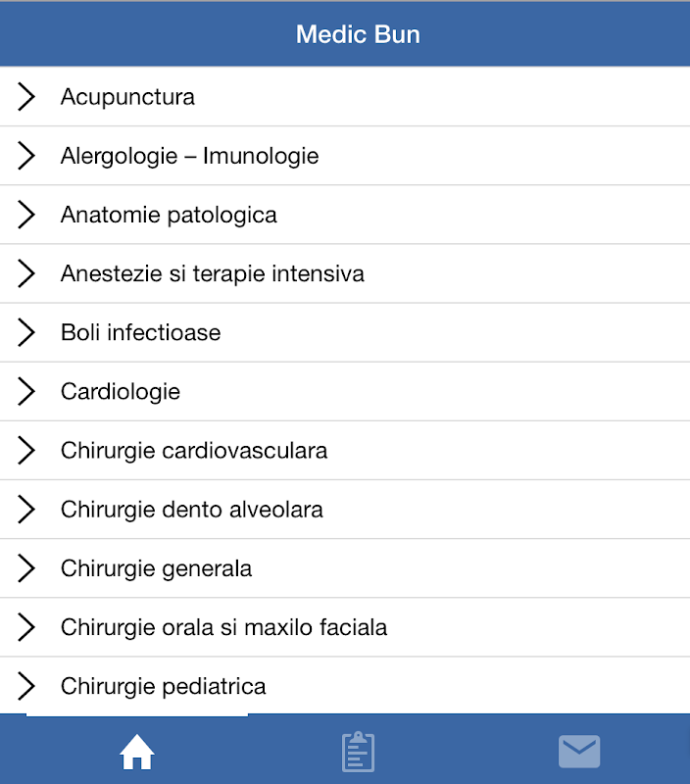
Task: Open Chirurgie pediatrica specialty
Action: coord(163,686)
